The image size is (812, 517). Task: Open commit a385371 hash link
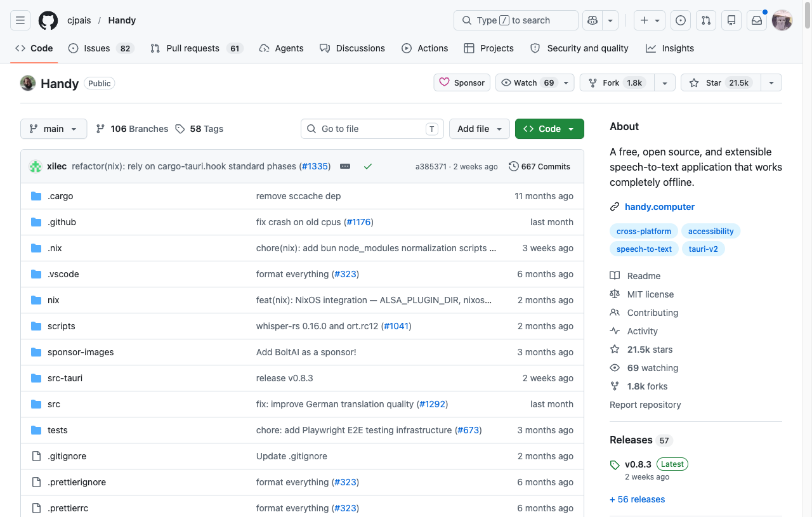click(x=431, y=167)
